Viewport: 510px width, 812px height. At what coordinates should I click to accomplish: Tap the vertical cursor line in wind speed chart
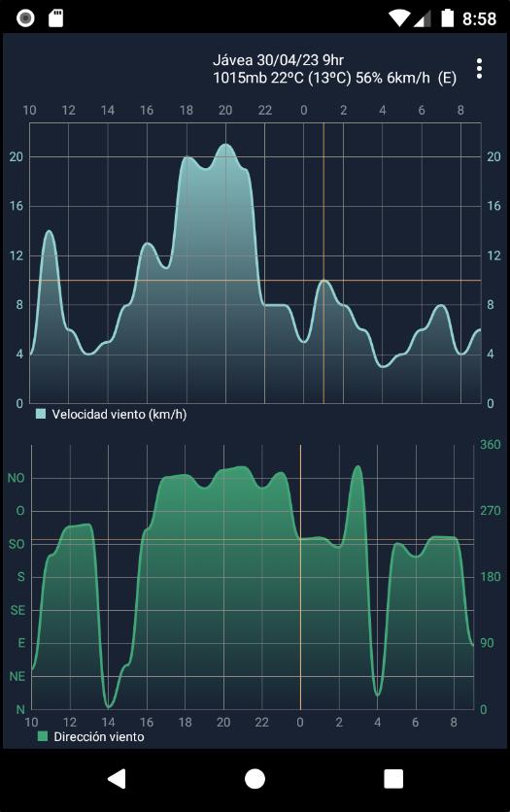(x=323, y=263)
